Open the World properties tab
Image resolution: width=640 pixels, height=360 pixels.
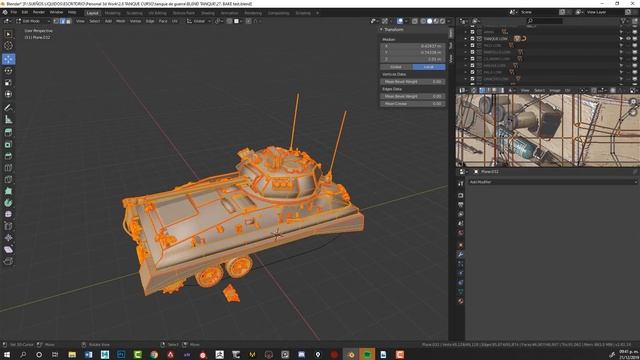(460, 233)
